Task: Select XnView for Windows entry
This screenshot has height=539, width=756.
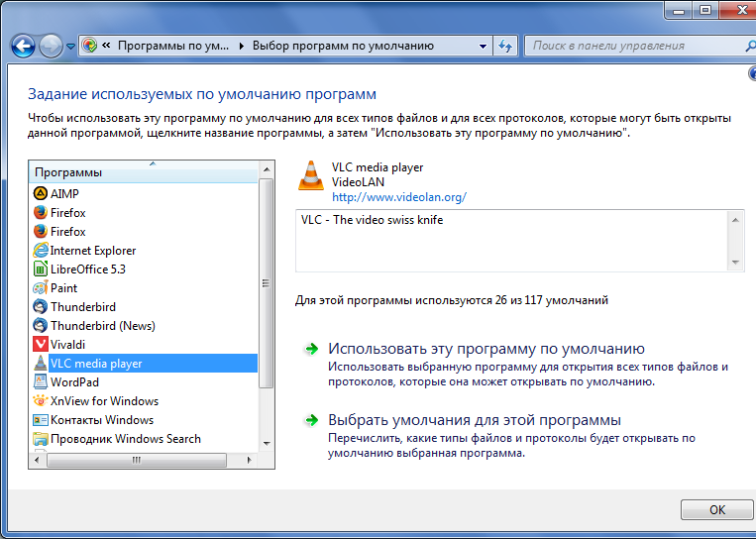Action: click(x=104, y=400)
